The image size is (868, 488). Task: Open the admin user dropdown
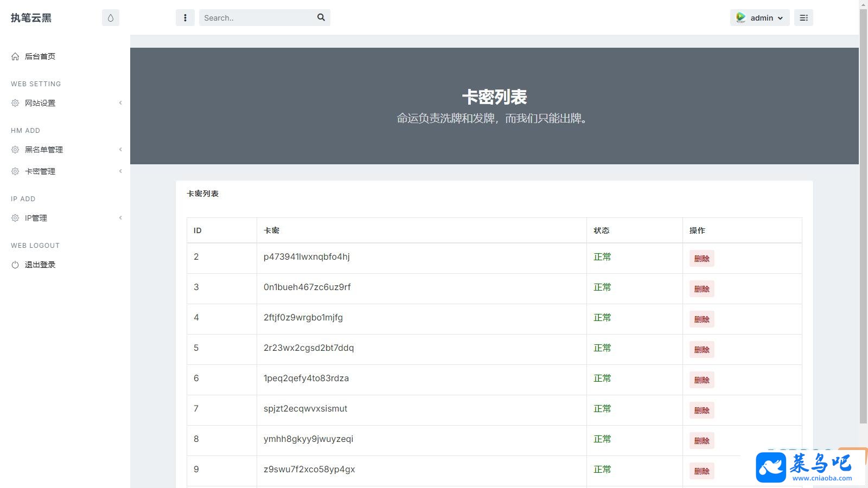tap(759, 18)
